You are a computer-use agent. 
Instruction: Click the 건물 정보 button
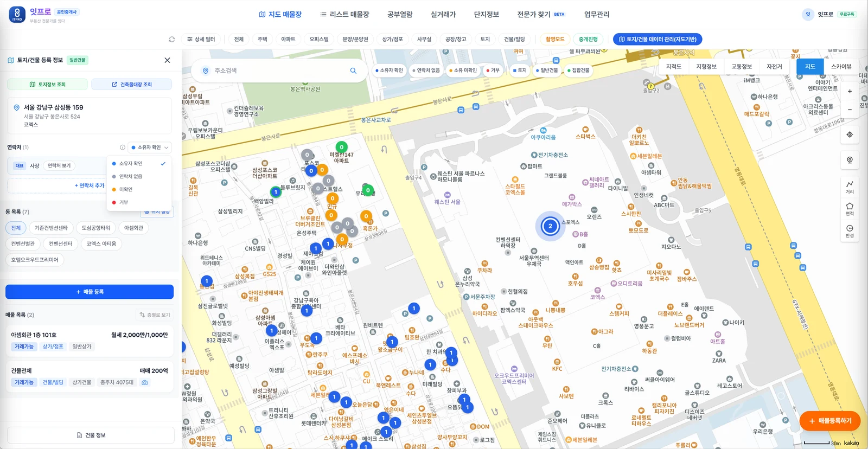91,435
